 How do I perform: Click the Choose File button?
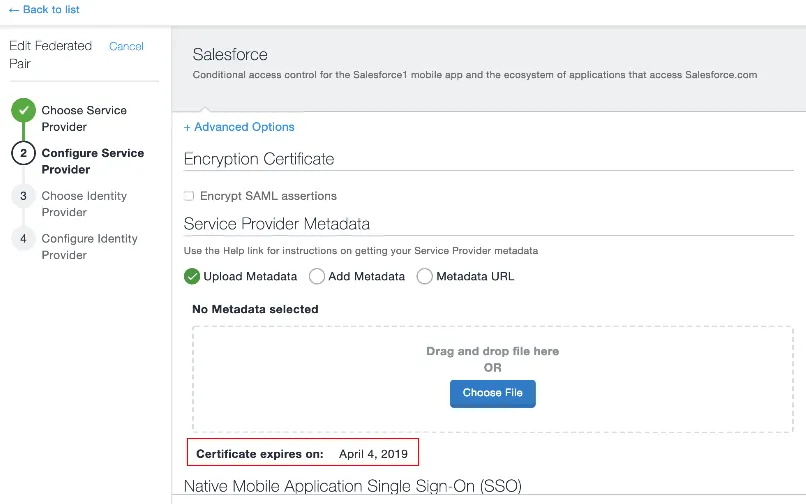point(492,393)
